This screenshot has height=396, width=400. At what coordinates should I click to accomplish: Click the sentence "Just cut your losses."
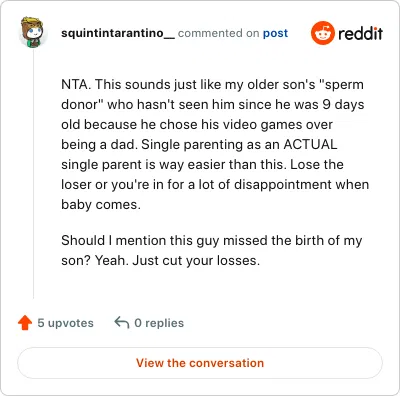(x=196, y=260)
